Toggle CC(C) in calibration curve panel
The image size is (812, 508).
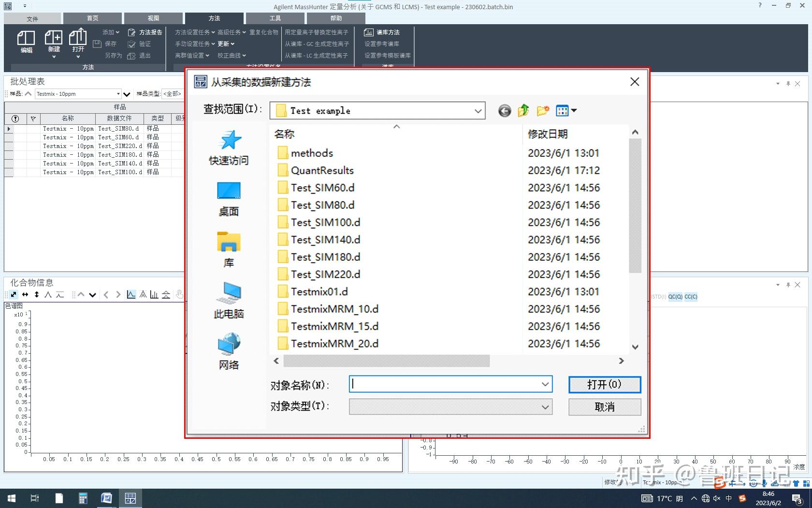691,297
